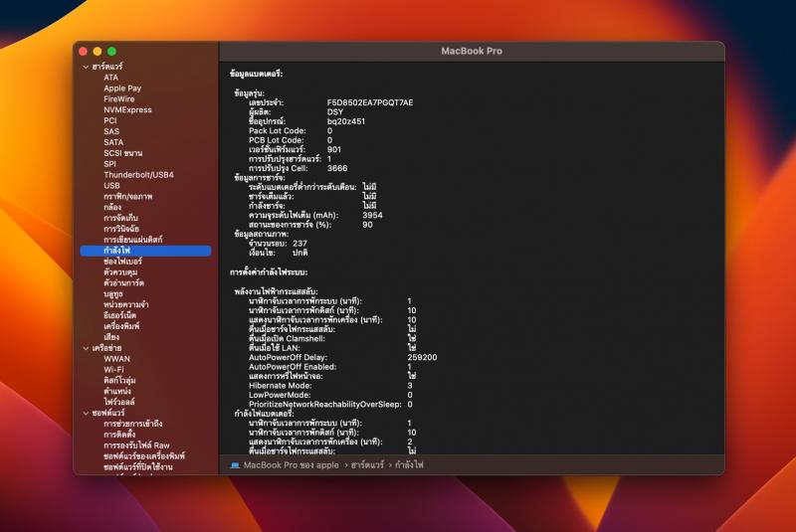
Task: Collapse the ซอฟต์แวร์ section chevron
Action: pos(86,414)
